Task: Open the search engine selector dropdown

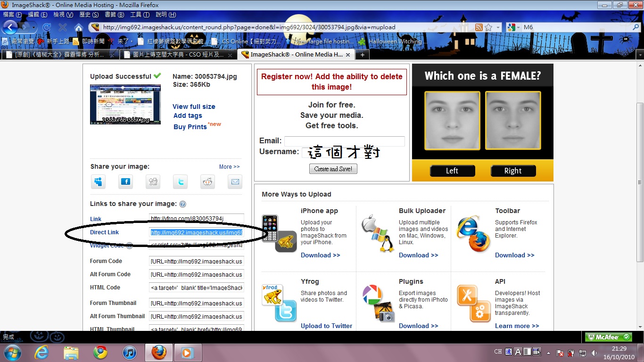Action: tap(514, 27)
